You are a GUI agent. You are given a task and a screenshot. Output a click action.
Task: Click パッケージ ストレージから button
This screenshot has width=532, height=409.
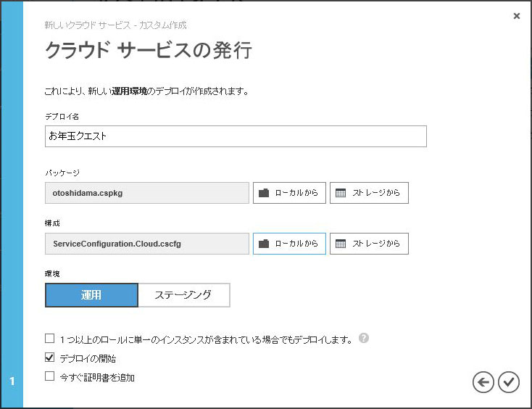click(x=369, y=193)
